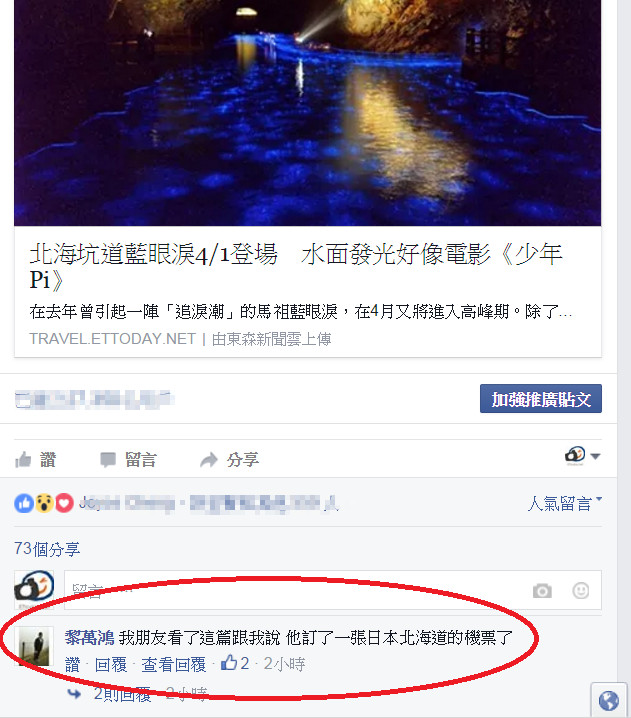The height and width of the screenshot is (718, 631).
Task: Click 查看回覆 under the comment
Action: 174,664
